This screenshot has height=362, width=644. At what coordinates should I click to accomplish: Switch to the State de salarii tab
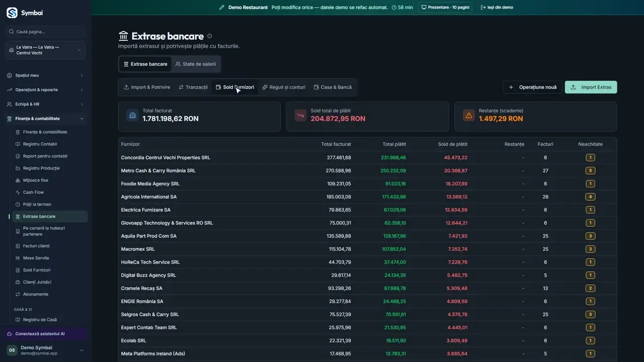pos(196,64)
